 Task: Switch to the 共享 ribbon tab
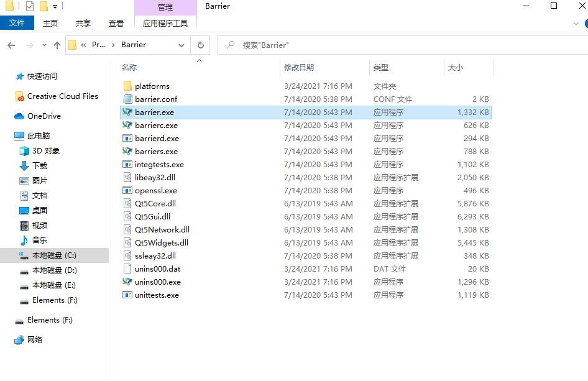coord(83,23)
